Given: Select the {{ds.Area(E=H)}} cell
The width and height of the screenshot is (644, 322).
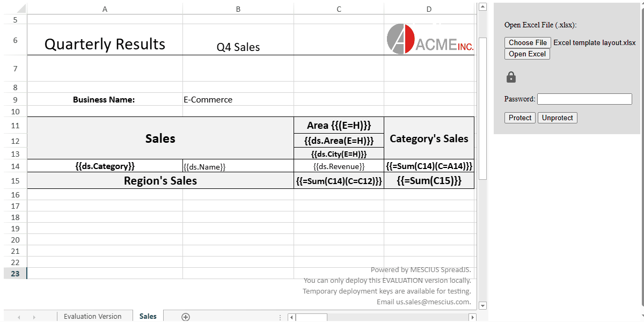Looking at the screenshot, I should [x=339, y=141].
